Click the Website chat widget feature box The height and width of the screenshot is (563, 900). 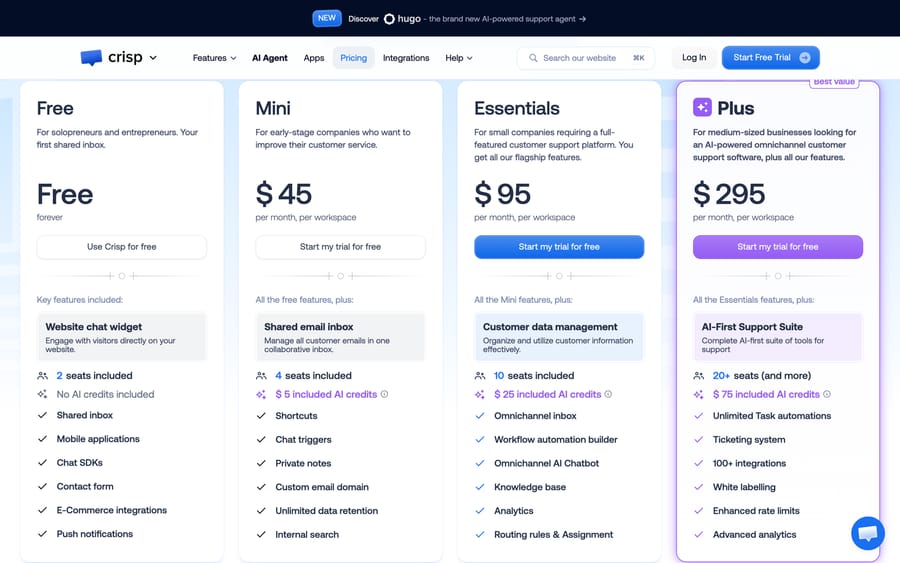(121, 337)
